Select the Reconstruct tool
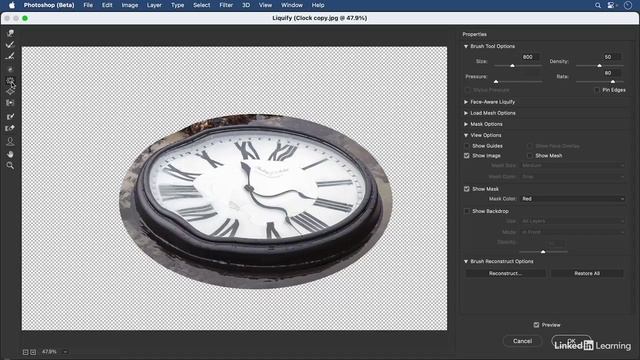Viewport: 640px width, 360px height. point(10,44)
